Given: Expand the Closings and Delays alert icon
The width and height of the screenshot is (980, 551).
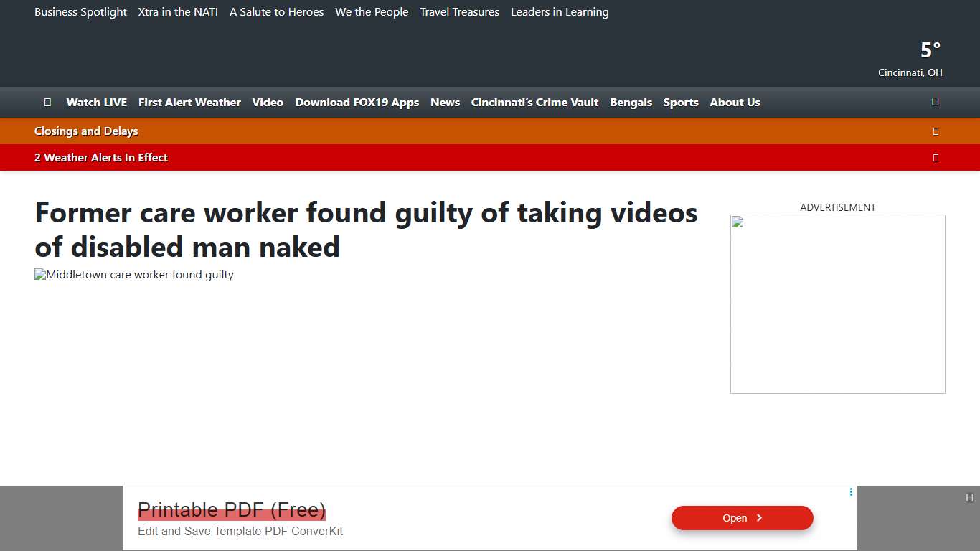Looking at the screenshot, I should [936, 131].
